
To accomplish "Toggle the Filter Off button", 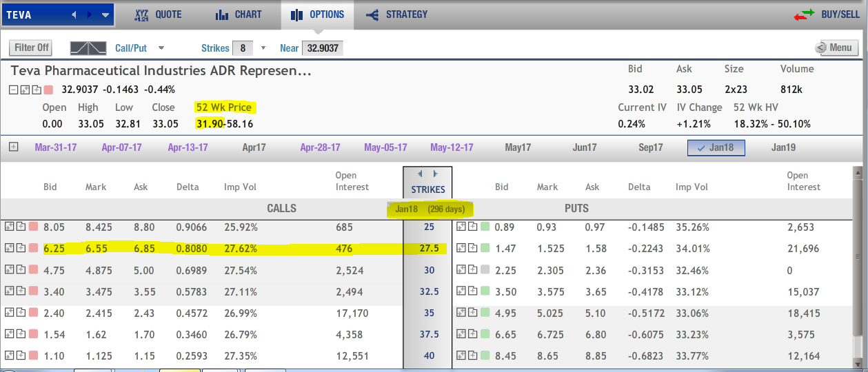I will (x=32, y=48).
